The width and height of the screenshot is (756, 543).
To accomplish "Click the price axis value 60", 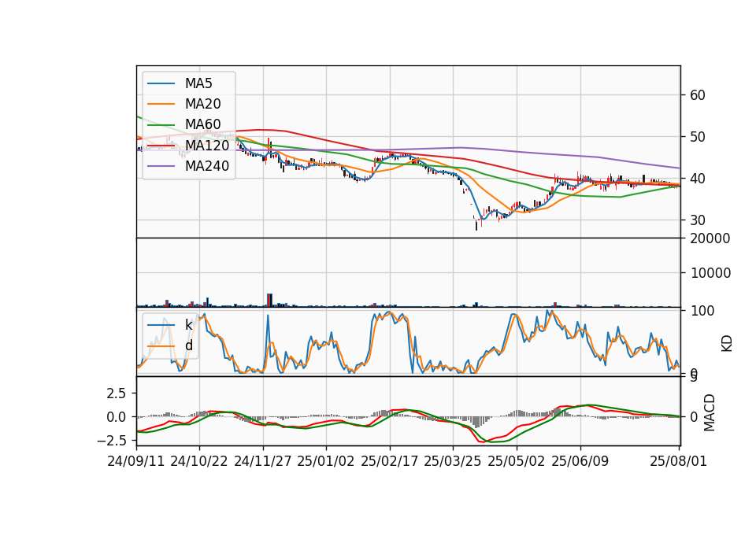I will [698, 95].
